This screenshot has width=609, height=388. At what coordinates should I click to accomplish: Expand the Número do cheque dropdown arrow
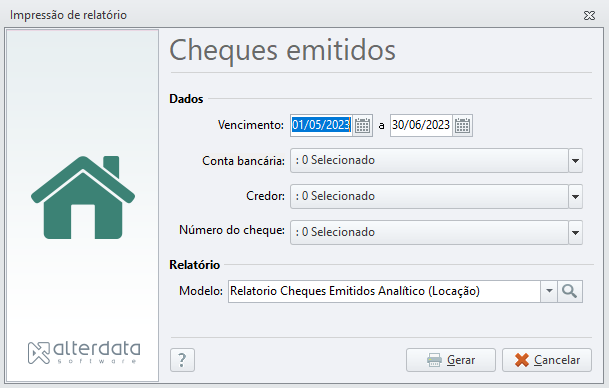click(575, 233)
